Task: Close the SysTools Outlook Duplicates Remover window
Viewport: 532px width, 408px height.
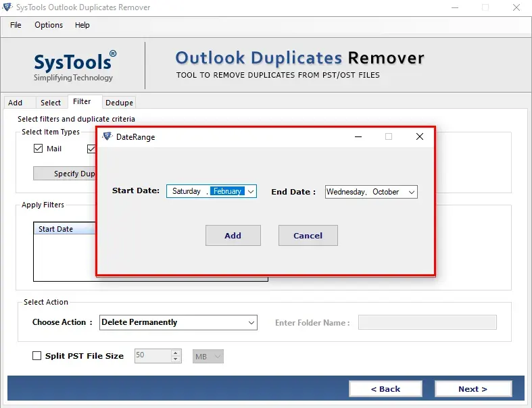Action: pos(516,7)
